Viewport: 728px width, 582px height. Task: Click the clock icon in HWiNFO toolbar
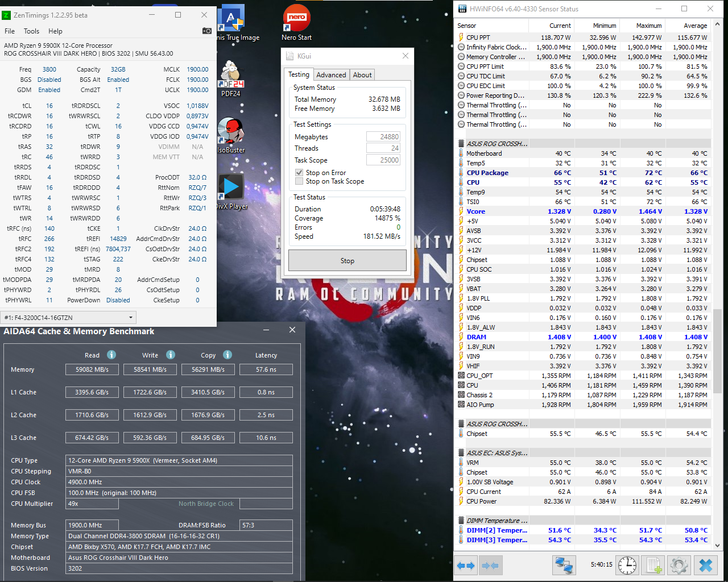(626, 565)
